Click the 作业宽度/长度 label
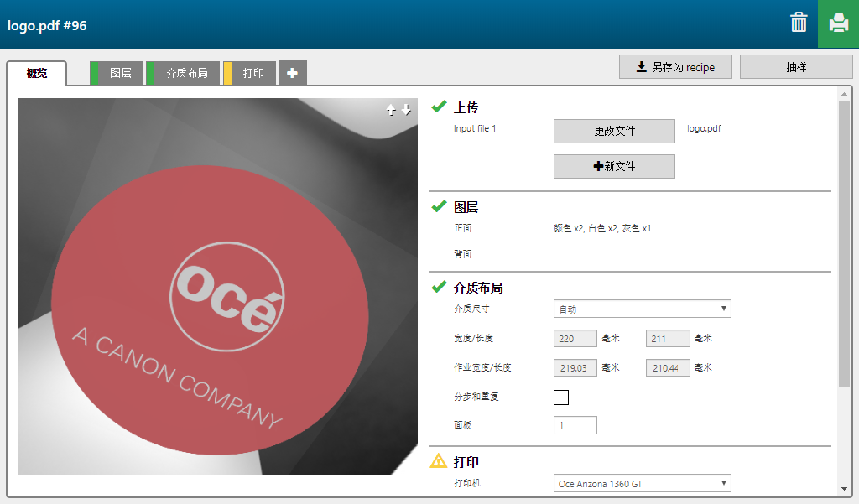Screen dimensions: 859x504 [x=482, y=367]
